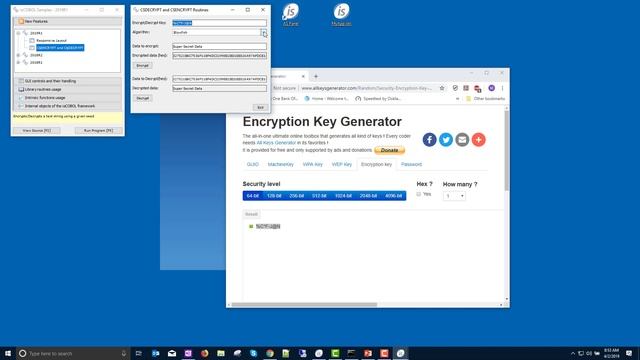Switch to the GUID tab
This screenshot has height=360, width=640.
click(x=253, y=164)
